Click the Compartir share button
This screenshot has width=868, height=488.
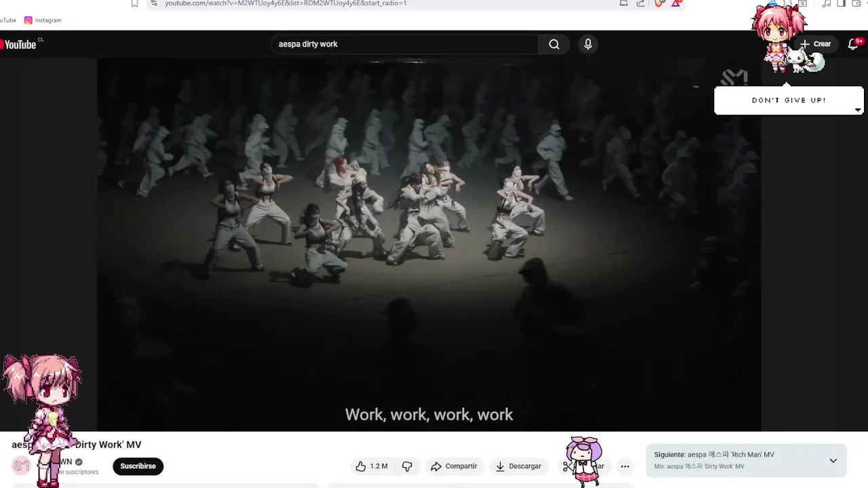[x=454, y=466]
